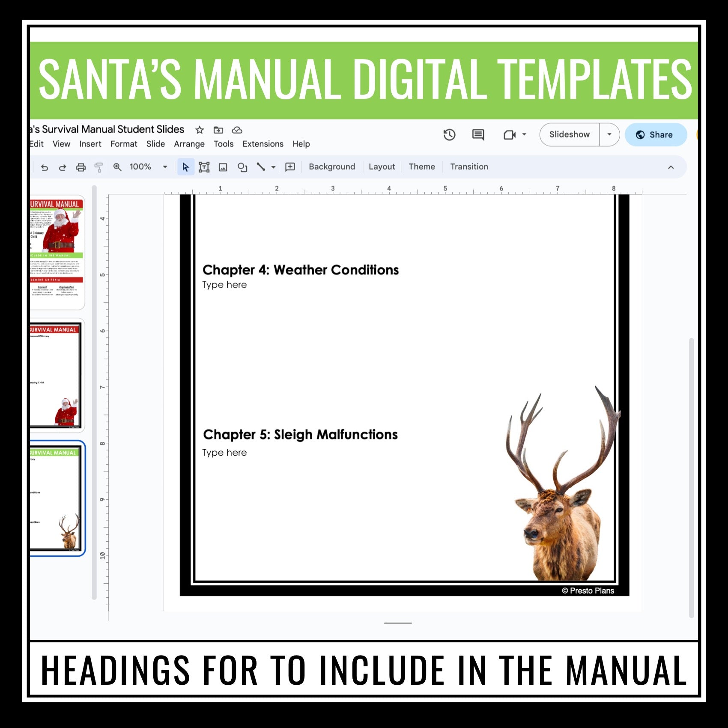Open the Tools menu

point(224,144)
